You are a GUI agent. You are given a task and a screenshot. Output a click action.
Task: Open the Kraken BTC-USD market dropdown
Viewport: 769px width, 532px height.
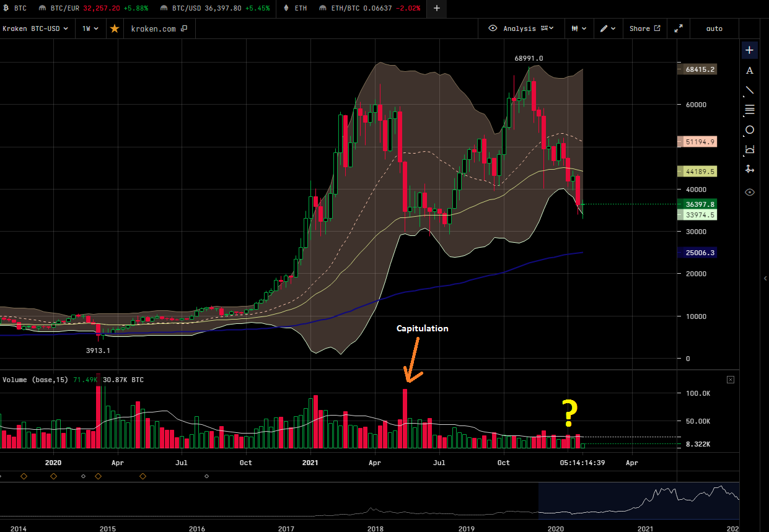(35, 28)
